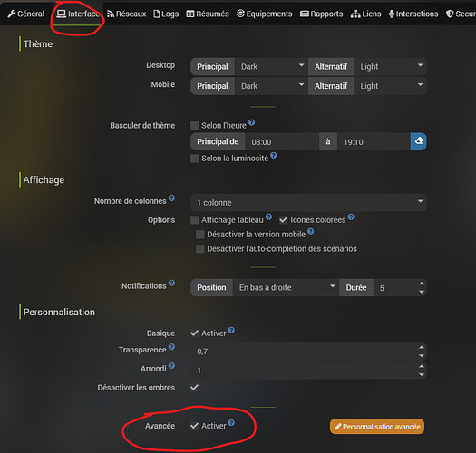Click the eraser icon next to 19:10
476x453 pixels.
(x=419, y=141)
